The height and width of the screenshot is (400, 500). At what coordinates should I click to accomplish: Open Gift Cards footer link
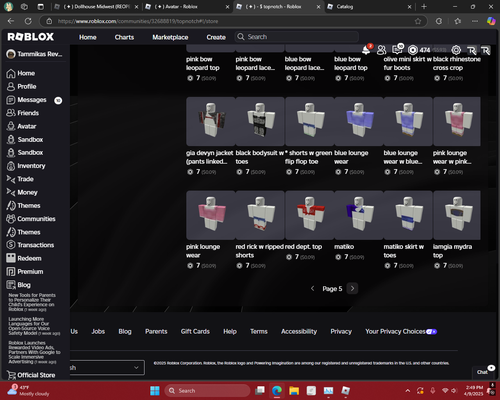[x=195, y=331]
